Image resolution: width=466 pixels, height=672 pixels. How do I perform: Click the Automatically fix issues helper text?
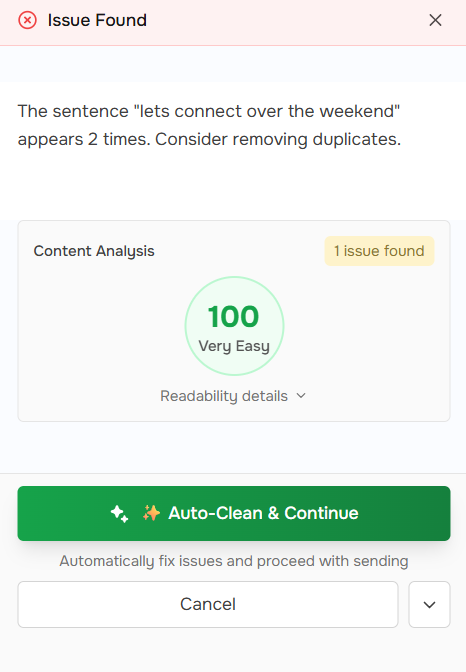coord(234,561)
